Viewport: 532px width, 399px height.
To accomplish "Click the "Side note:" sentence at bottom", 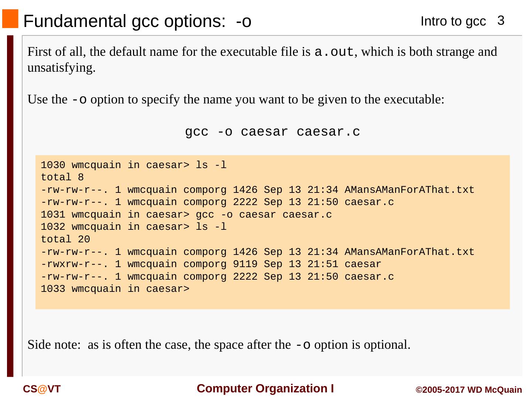I will pyautogui.click(x=219, y=345).
